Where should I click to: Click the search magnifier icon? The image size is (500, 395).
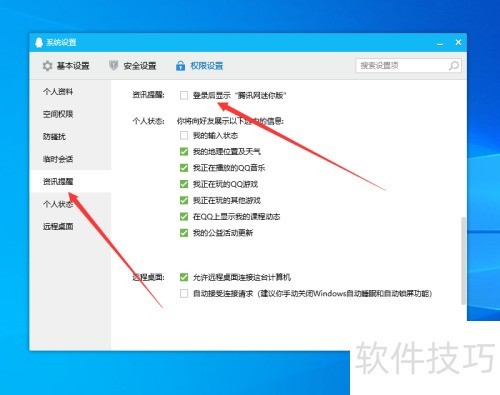click(454, 66)
